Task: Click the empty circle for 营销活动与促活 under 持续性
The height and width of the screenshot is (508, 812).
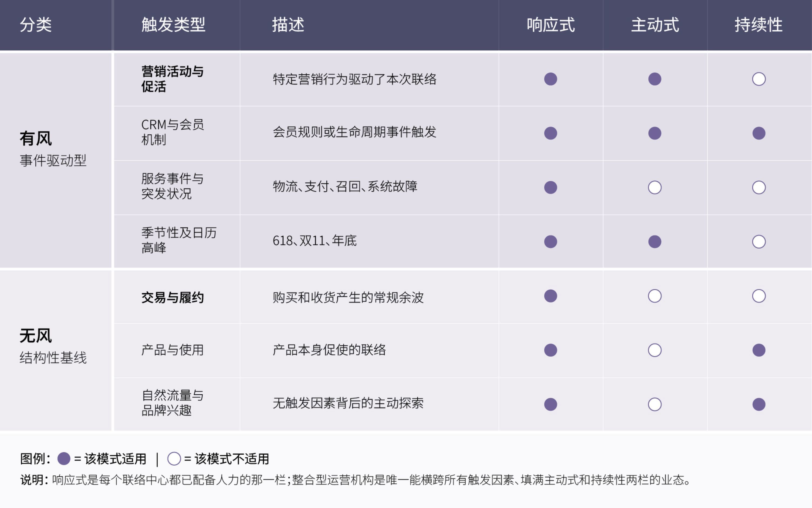Action: click(x=759, y=79)
